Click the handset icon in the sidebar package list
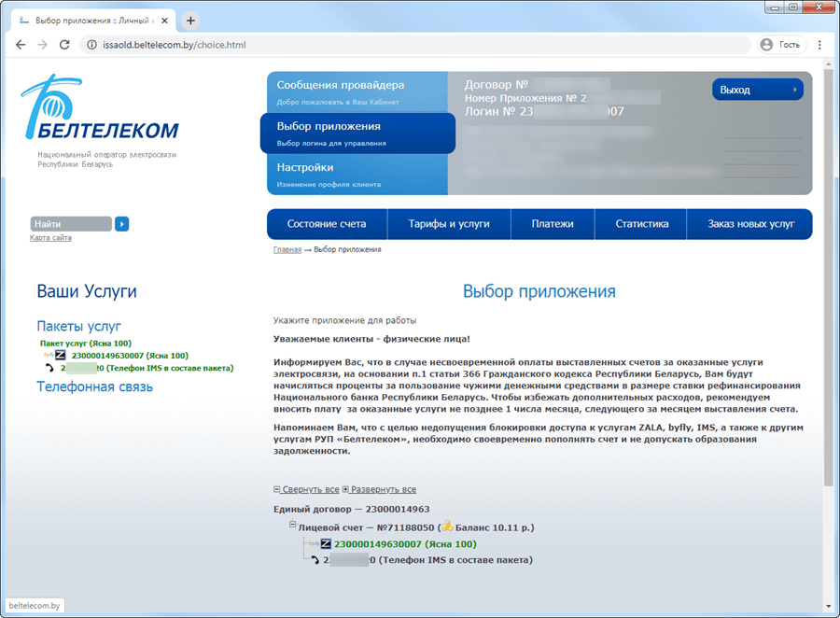 49,368
